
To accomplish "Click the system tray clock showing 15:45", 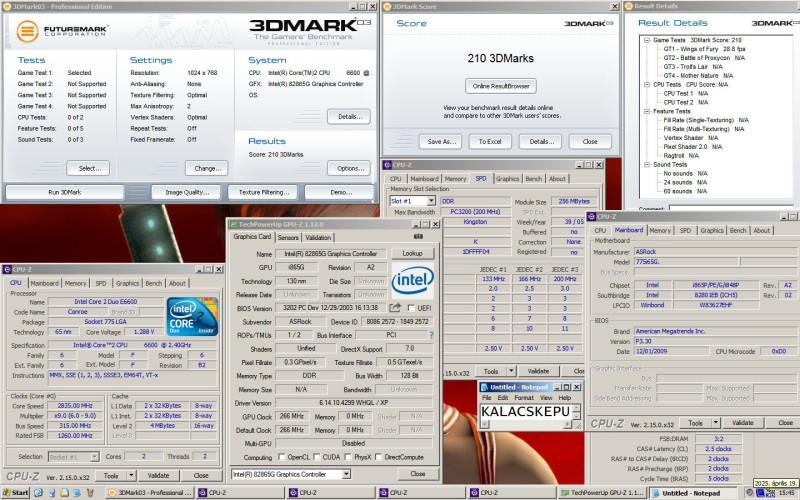I will click(786, 493).
